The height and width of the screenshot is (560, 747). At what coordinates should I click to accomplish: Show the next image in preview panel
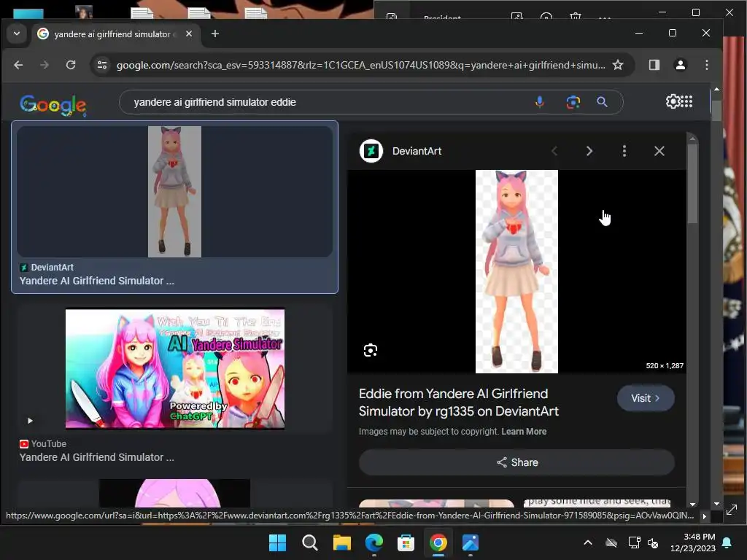[x=589, y=151]
